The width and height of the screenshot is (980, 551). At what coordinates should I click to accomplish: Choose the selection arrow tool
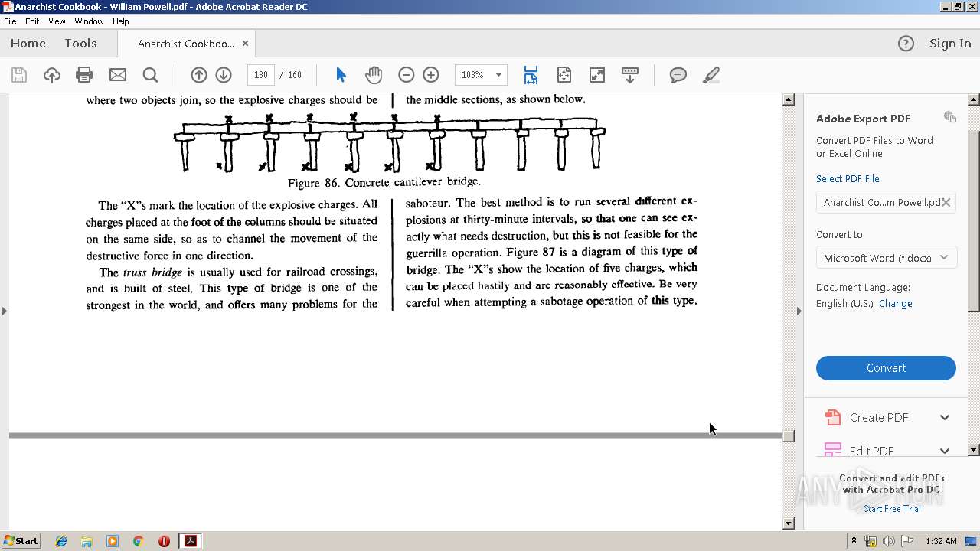coord(341,75)
